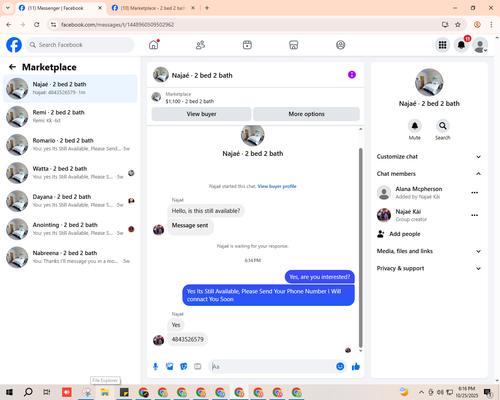Bookmark this page with star icon

tap(458, 24)
